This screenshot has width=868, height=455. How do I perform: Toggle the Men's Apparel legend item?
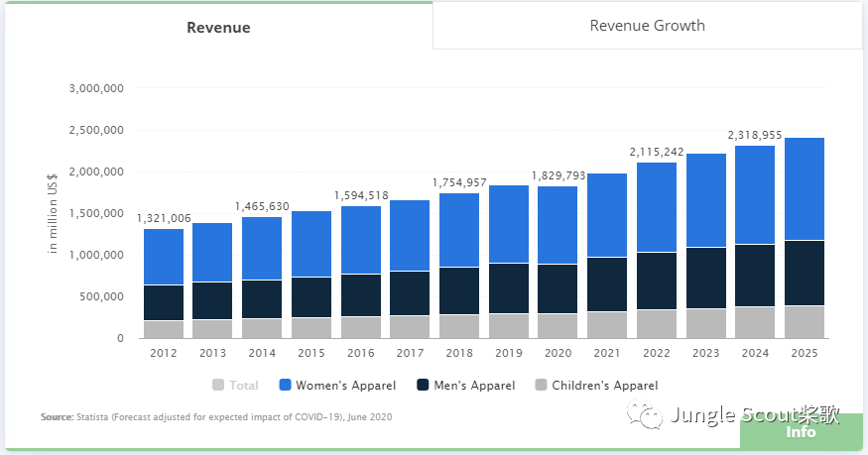(466, 386)
